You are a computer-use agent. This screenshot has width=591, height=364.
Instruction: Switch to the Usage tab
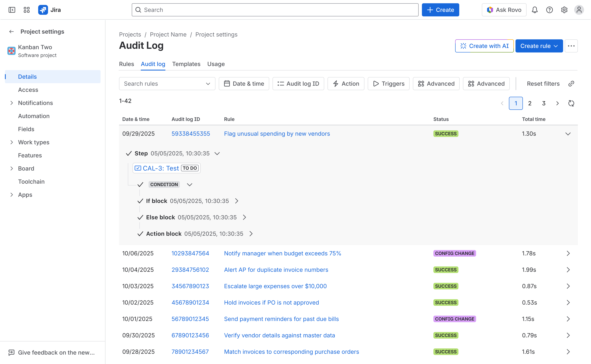[216, 64]
